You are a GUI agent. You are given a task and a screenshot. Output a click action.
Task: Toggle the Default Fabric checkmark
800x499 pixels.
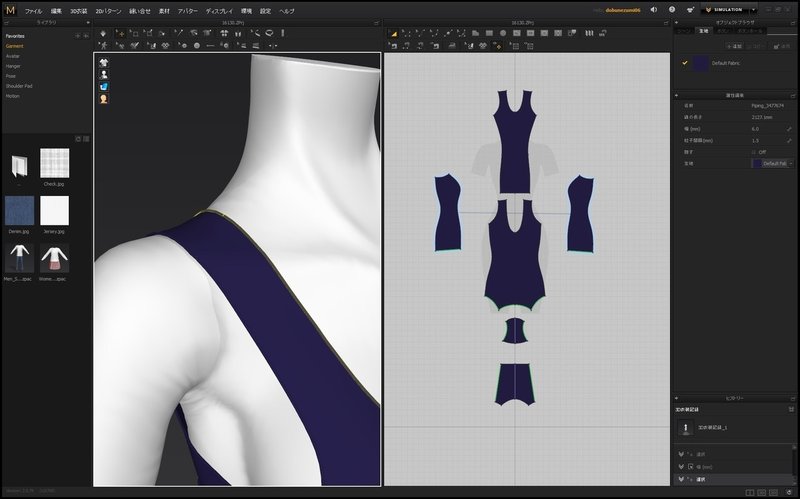pos(685,63)
